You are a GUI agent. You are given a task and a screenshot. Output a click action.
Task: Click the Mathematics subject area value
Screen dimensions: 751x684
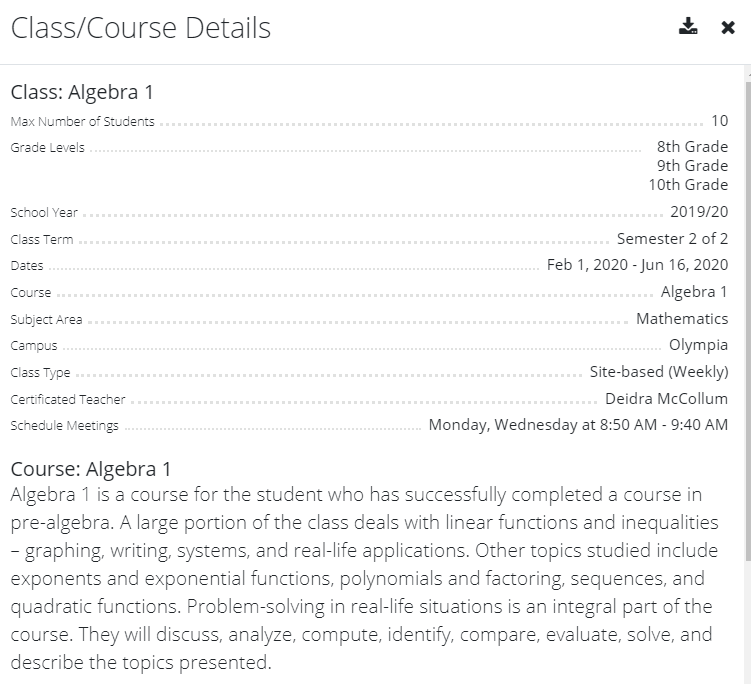coord(682,319)
